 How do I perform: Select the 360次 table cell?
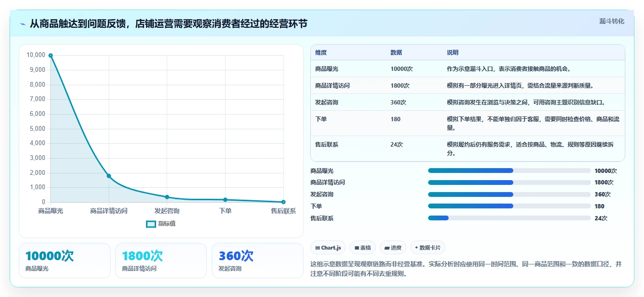[x=398, y=103]
